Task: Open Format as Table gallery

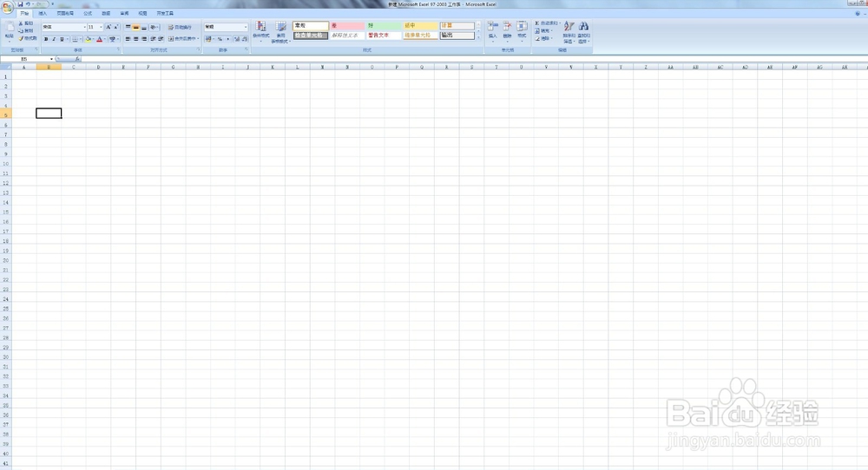Action: (x=280, y=32)
